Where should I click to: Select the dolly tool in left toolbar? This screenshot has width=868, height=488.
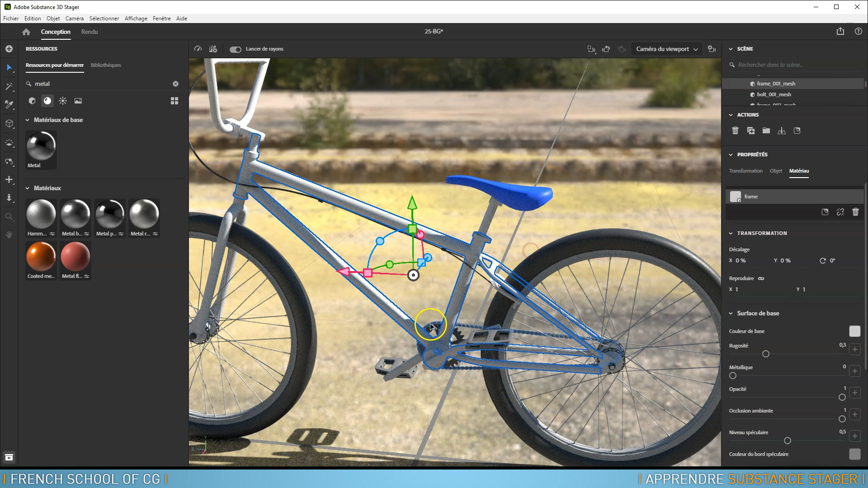point(9,198)
